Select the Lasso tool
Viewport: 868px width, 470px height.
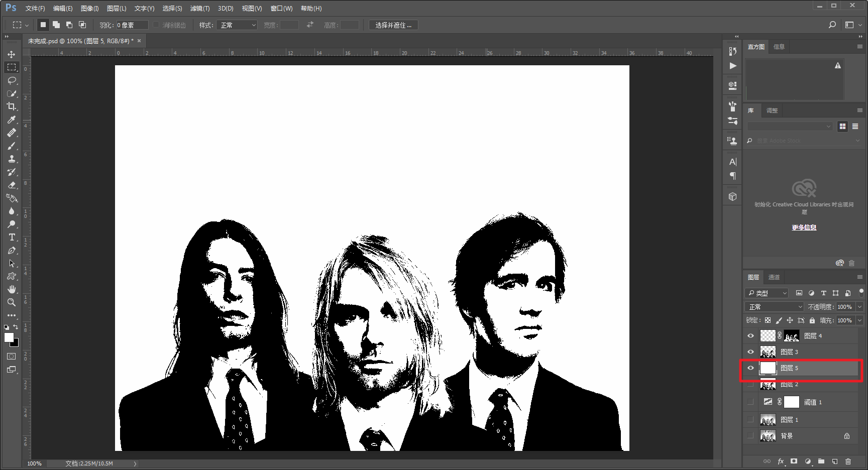(x=12, y=80)
